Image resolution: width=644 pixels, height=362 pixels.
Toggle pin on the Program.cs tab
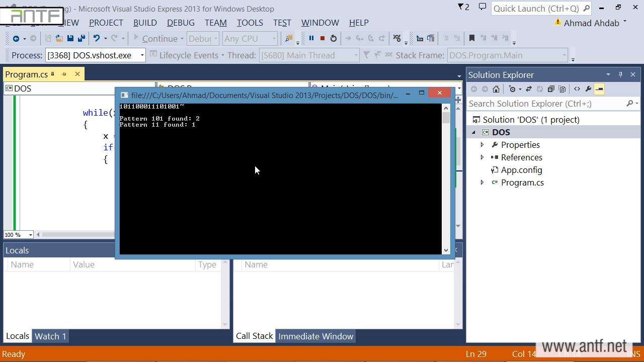click(64, 74)
